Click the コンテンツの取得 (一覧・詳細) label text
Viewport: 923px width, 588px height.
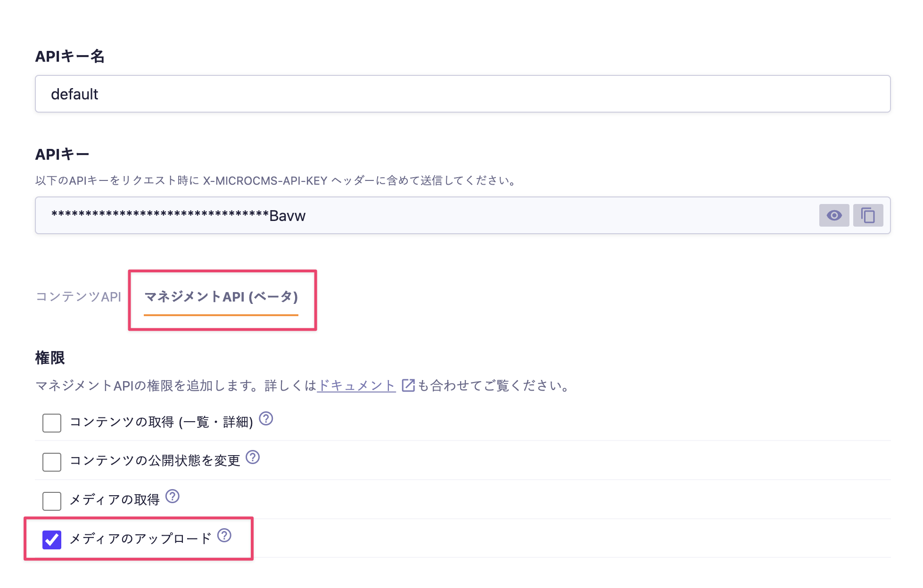tap(161, 422)
